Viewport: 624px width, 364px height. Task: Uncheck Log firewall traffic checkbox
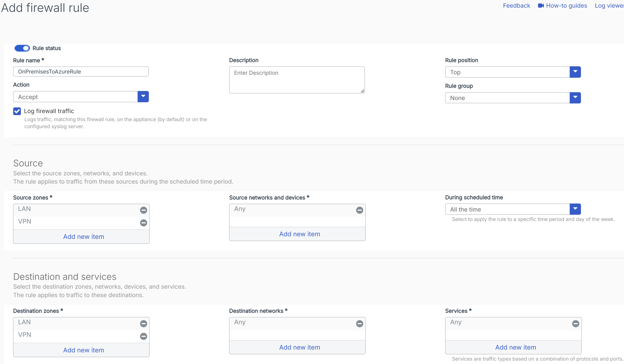click(17, 111)
